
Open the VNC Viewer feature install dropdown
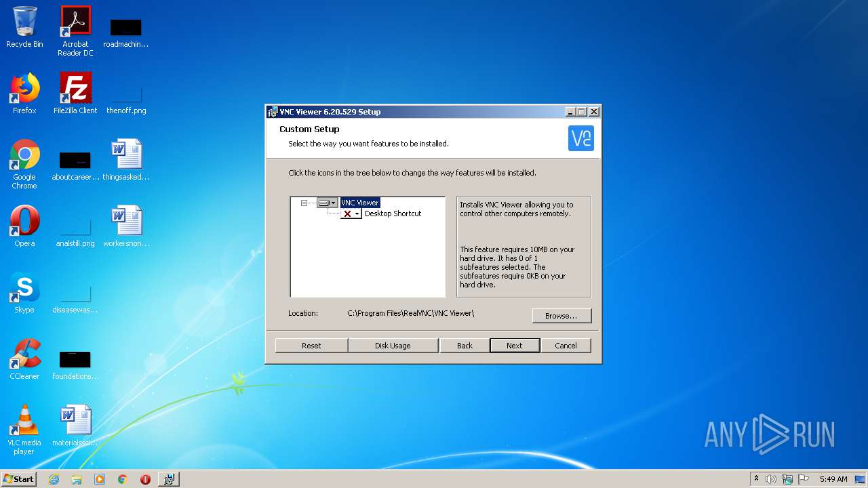pos(327,203)
